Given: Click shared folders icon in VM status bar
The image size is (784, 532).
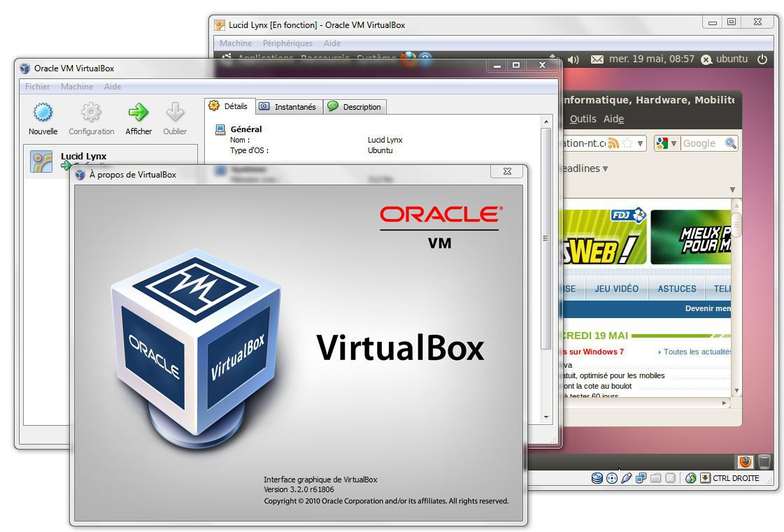Looking at the screenshot, I should 655,478.
